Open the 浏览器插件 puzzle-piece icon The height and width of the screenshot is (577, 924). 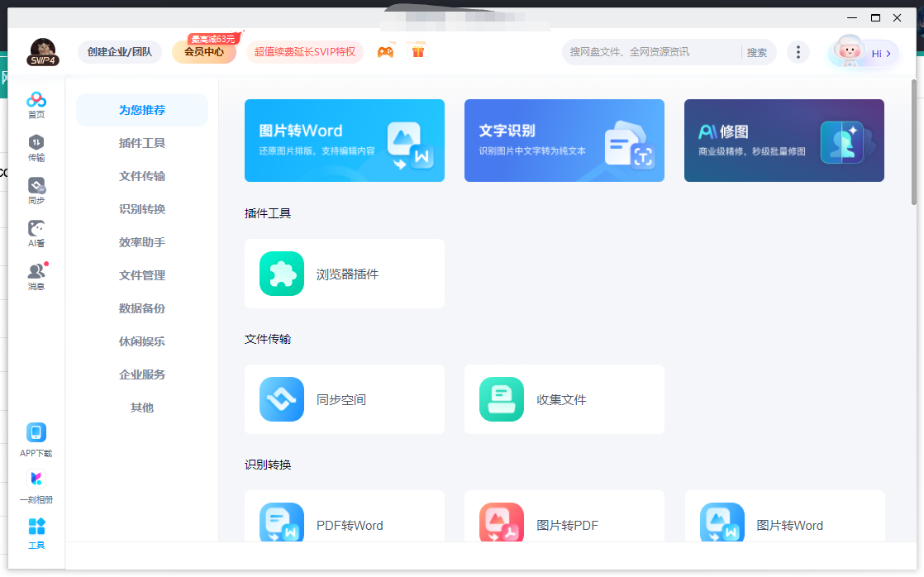pos(282,274)
